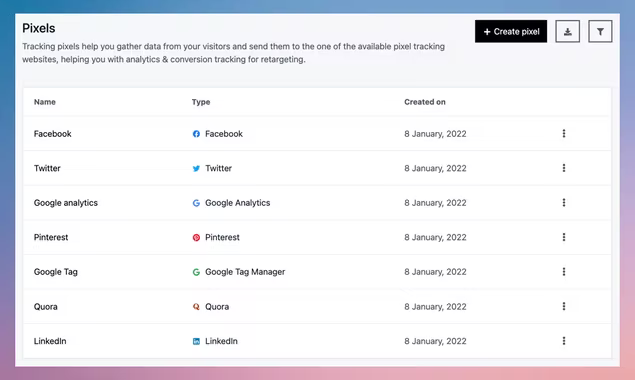
Task: Click the creation date in Pinterest row
Action: coord(435,237)
